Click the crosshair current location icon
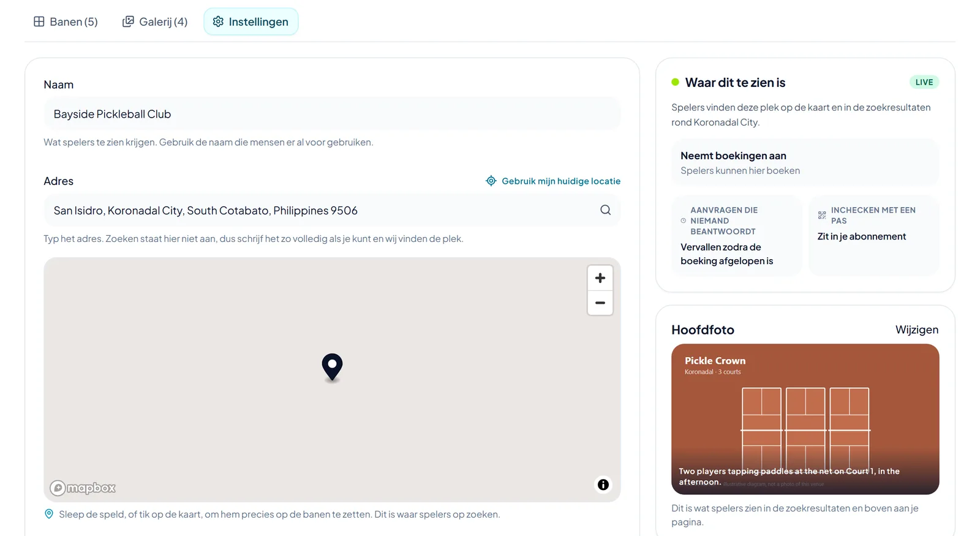This screenshot has height=536, width=980. click(x=491, y=181)
